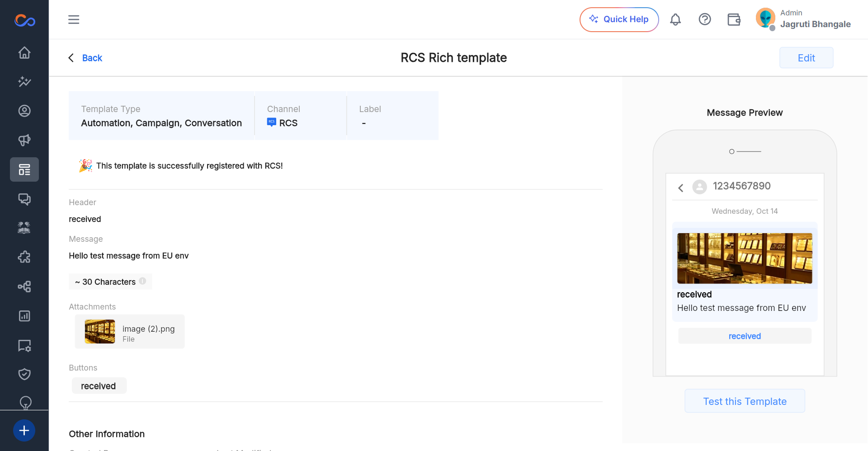The height and width of the screenshot is (451, 868).
Task: Open the campaigns megaphone icon in the sidebar
Action: 24,140
